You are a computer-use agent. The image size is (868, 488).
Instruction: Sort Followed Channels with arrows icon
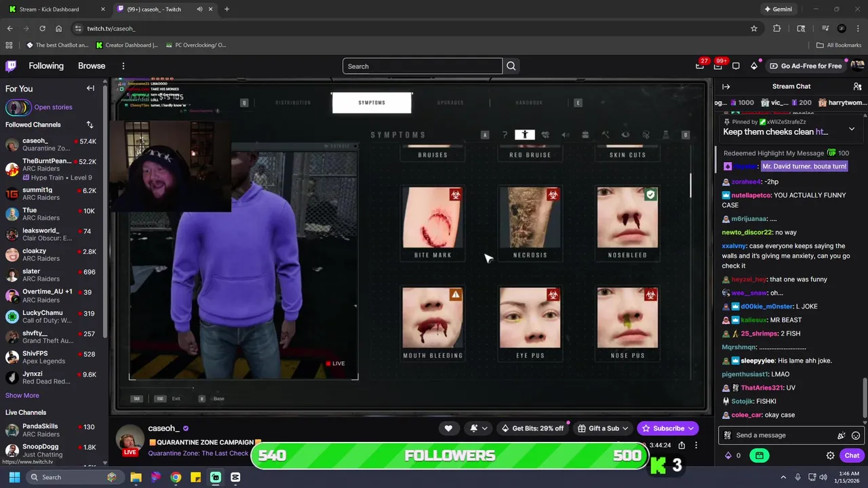90,125
